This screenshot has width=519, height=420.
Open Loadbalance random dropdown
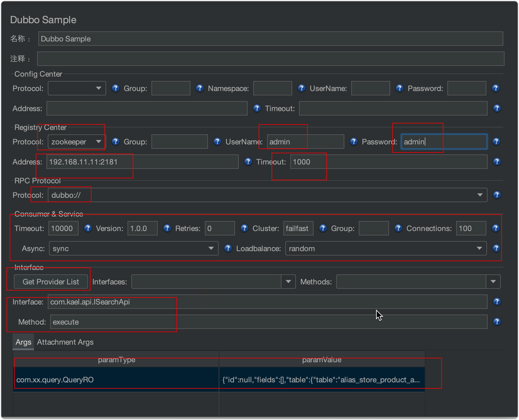click(386, 248)
